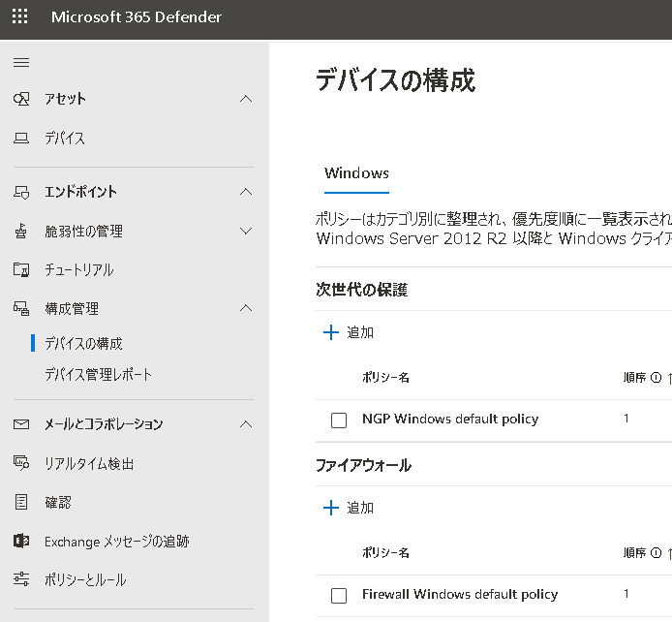The width and height of the screenshot is (672, 622).
Task: Open the NGP Windows default policy link
Action: coord(450,420)
